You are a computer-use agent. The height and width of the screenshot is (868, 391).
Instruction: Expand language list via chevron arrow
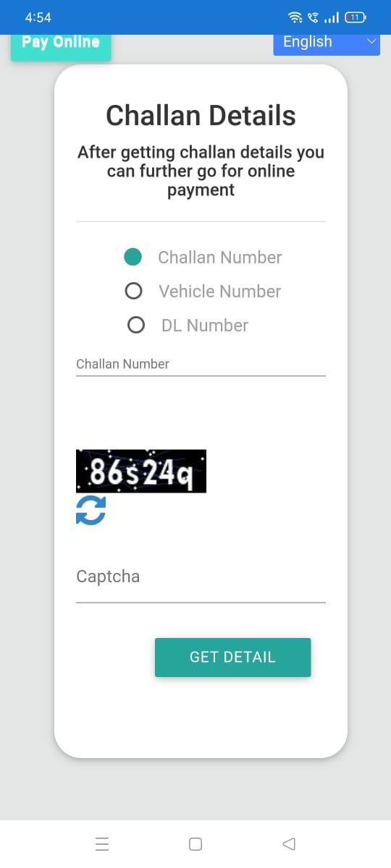(x=371, y=42)
